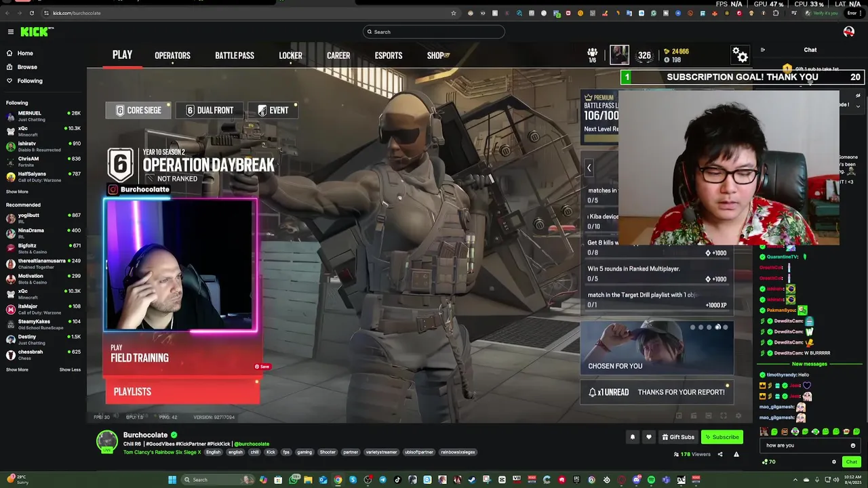The width and height of the screenshot is (868, 488).
Task: Open the CAREER tab
Action: click(338, 56)
